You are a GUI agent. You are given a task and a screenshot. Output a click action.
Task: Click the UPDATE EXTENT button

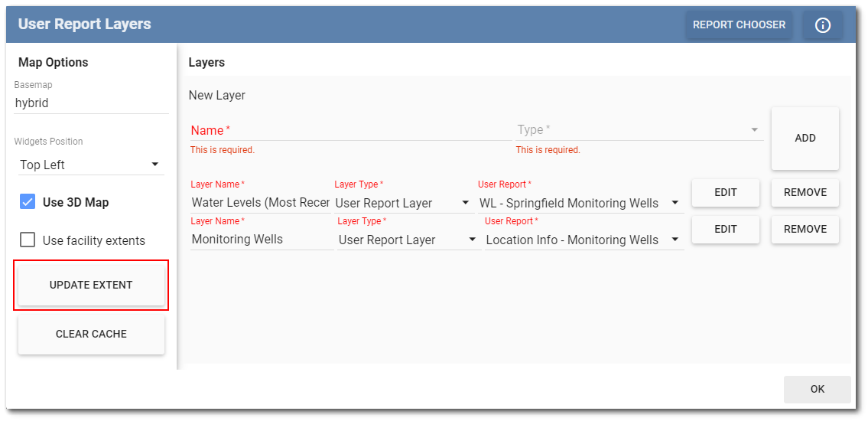coord(91,286)
